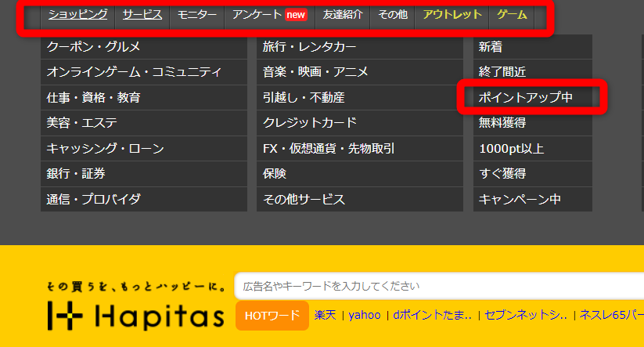Screen dimensions: 644x347
Task: Open the セブンネットシ.. link
Action: 526,316
